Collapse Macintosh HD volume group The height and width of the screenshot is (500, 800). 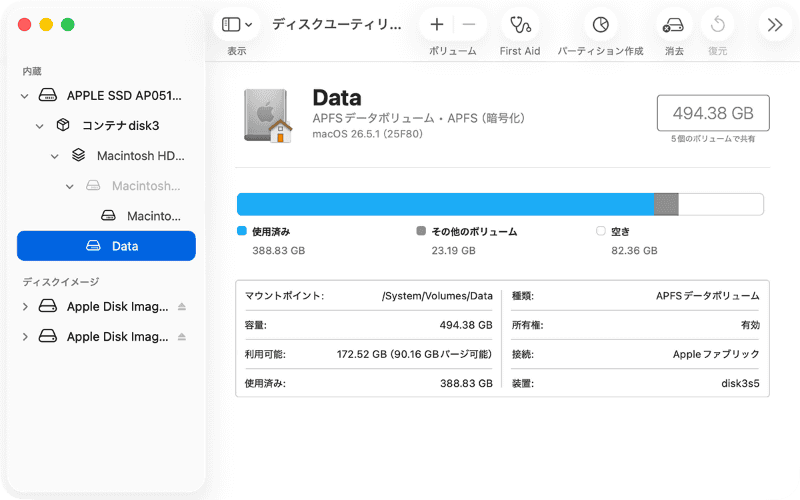(55, 156)
